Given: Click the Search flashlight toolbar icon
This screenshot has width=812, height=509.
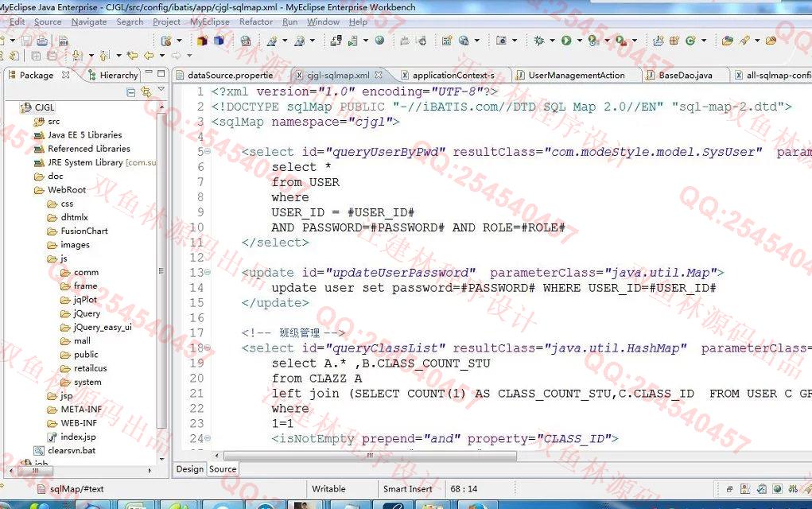Looking at the screenshot, I should [x=744, y=41].
